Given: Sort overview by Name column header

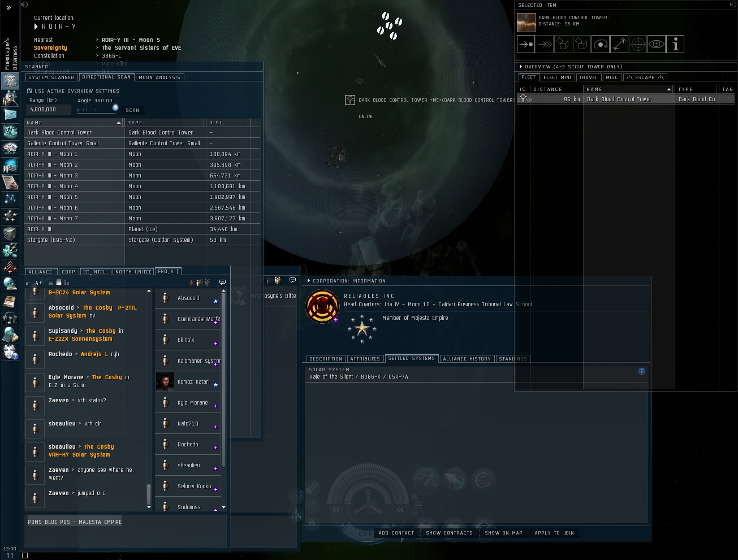Looking at the screenshot, I should tap(629, 89).
